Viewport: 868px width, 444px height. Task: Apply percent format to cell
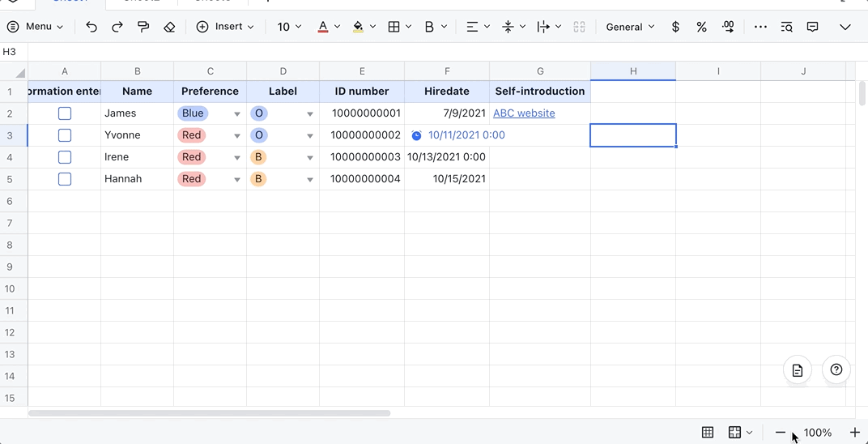701,27
